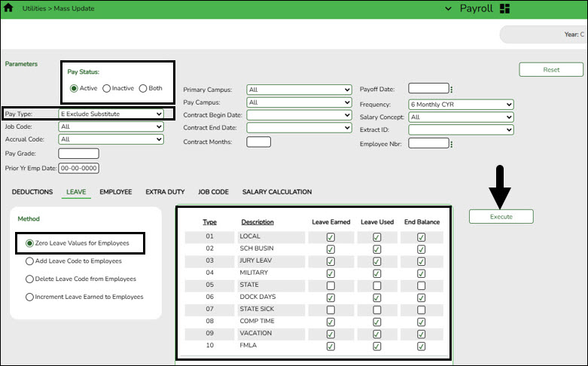
Task: Toggle Leave Used checkbox for JURY LEAV
Action: [x=377, y=261]
